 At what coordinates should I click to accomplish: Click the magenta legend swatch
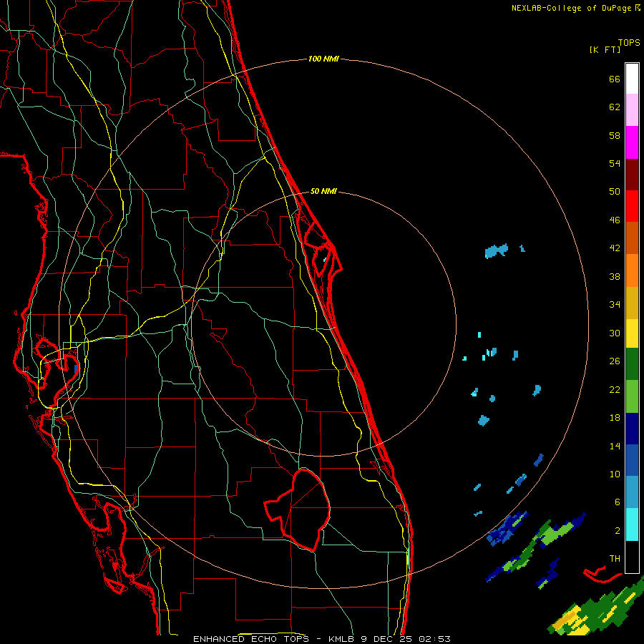click(632, 142)
